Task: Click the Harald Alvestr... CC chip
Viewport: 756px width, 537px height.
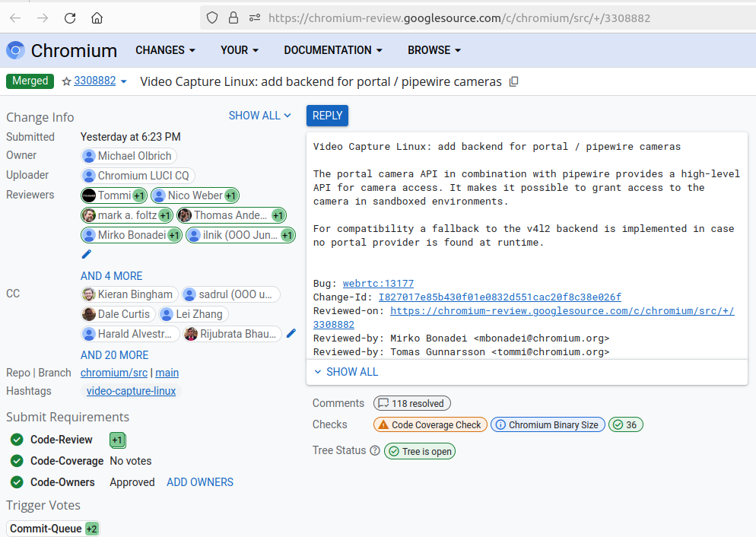Action: (130, 334)
